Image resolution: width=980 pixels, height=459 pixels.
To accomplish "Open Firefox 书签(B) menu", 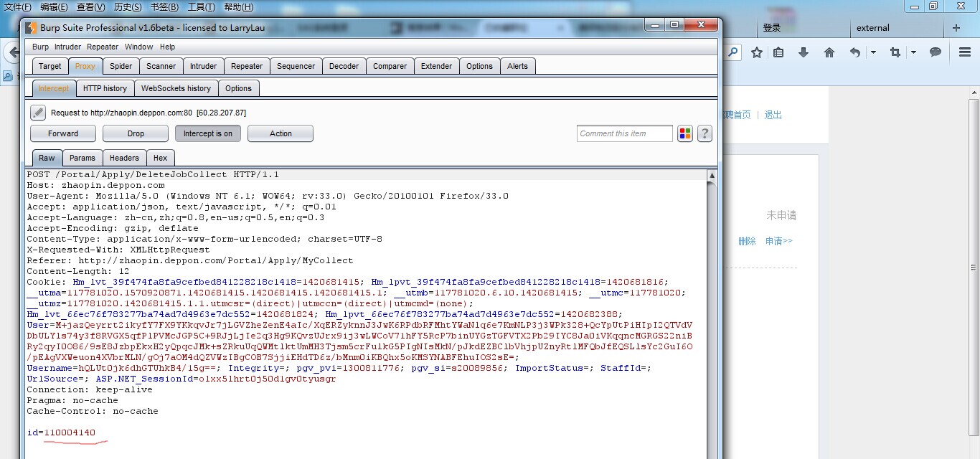I will point(164,7).
